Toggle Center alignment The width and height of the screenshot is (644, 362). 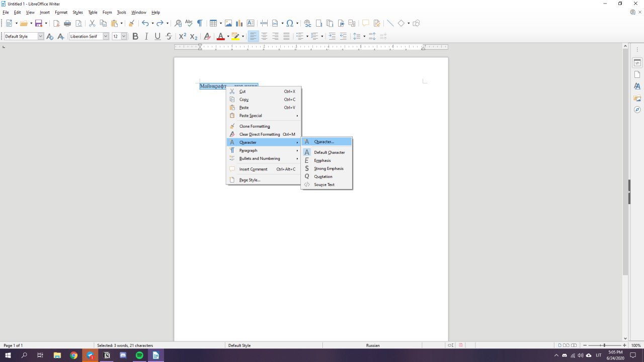[x=264, y=36]
